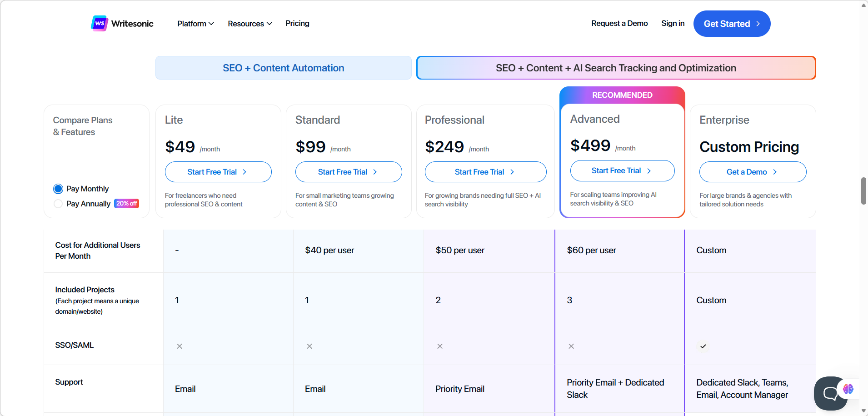The width and height of the screenshot is (868, 416).
Task: Click the blue Get Started button
Action: (x=731, y=24)
